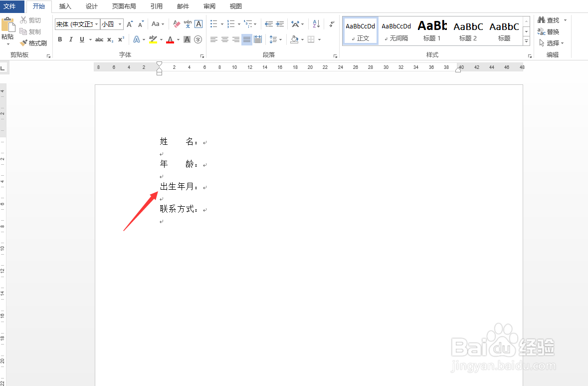Click the red Font Color swatch

tap(170, 39)
